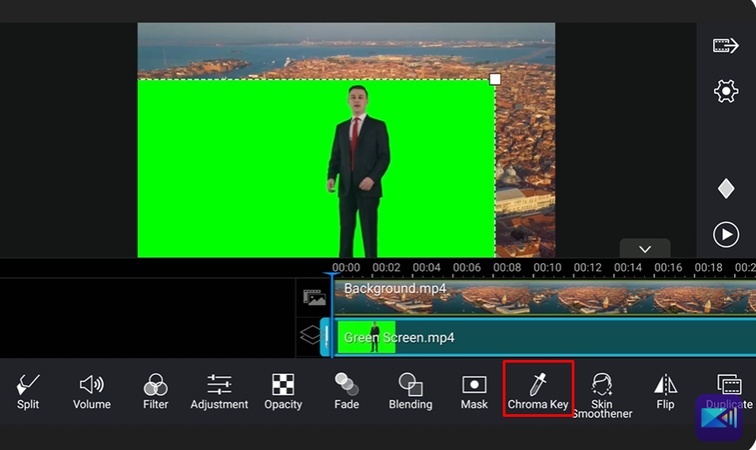Open the Skin Smoothener tool
756x450 pixels.
(602, 395)
